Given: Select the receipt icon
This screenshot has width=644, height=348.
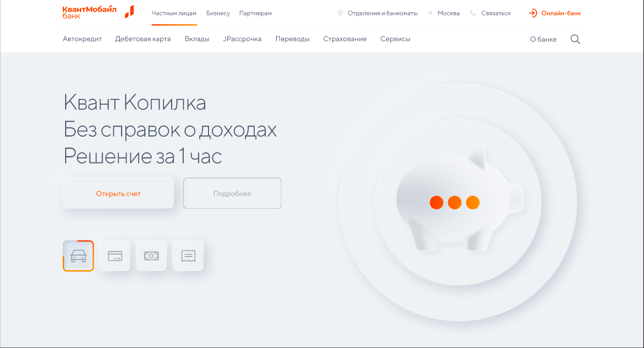Looking at the screenshot, I should pyautogui.click(x=188, y=255).
